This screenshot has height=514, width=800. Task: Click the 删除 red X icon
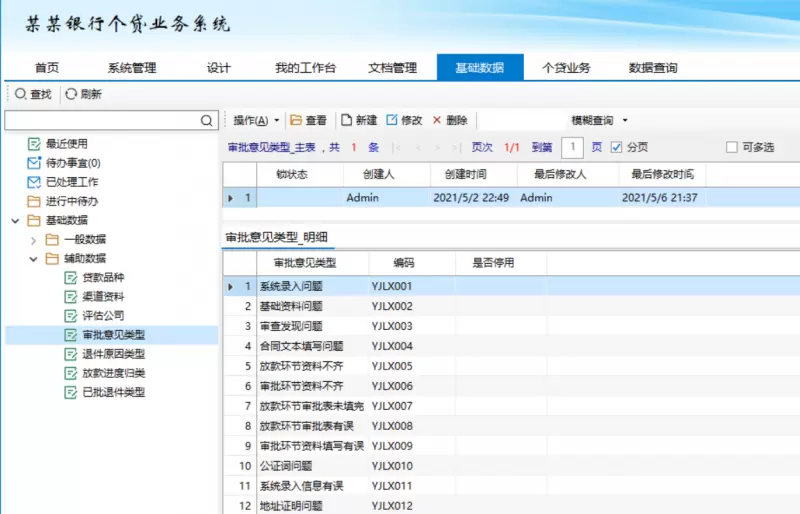pos(437,120)
